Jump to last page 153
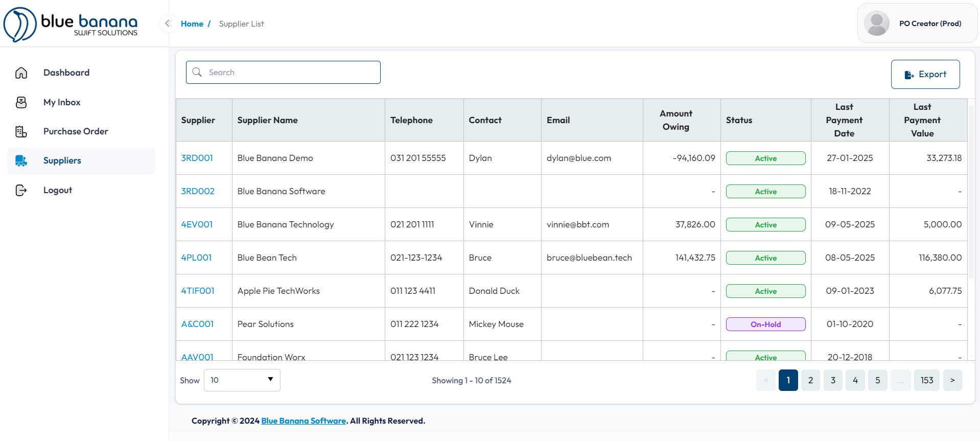 (x=927, y=380)
